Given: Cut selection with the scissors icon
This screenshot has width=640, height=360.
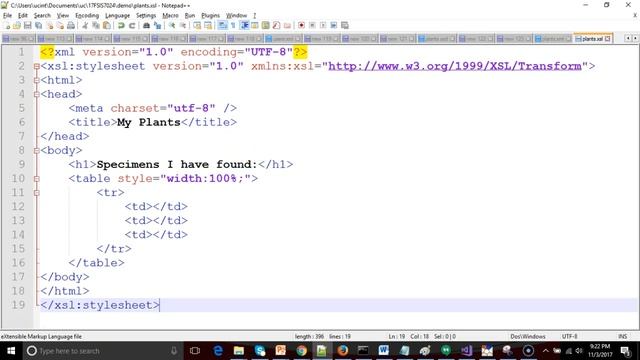Looking at the screenshot, I should [85, 25].
